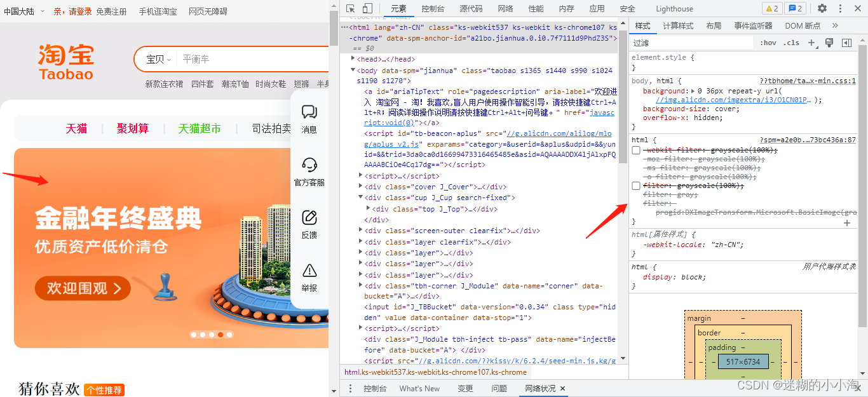The image size is (868, 397).
Task: Toggle the filter: grayscale(100%) checkbox
Action: click(x=636, y=185)
